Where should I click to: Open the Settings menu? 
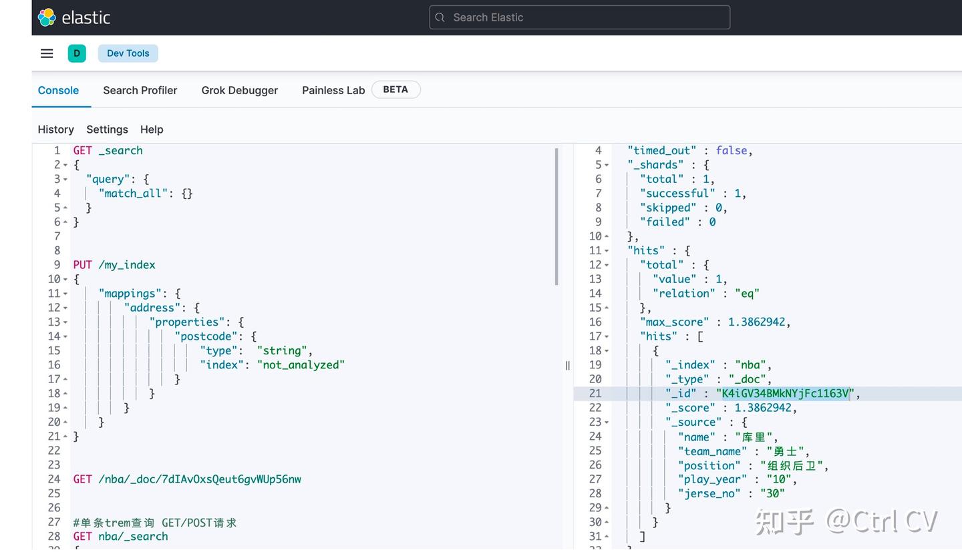click(107, 129)
